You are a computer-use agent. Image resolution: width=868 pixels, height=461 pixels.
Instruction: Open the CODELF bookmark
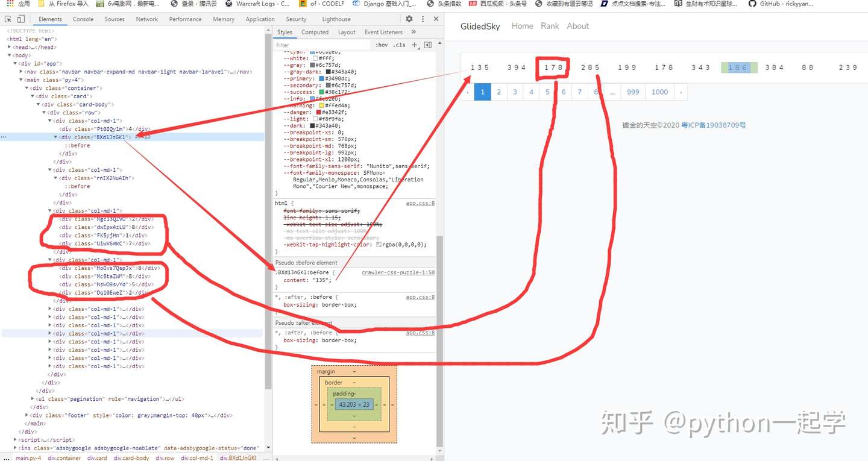(322, 4)
